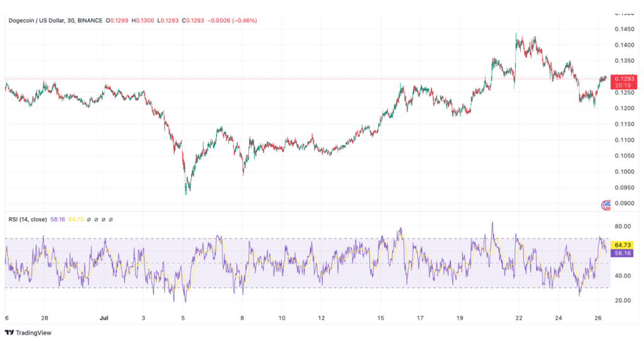Click the 24 date on time axis

pos(558,318)
